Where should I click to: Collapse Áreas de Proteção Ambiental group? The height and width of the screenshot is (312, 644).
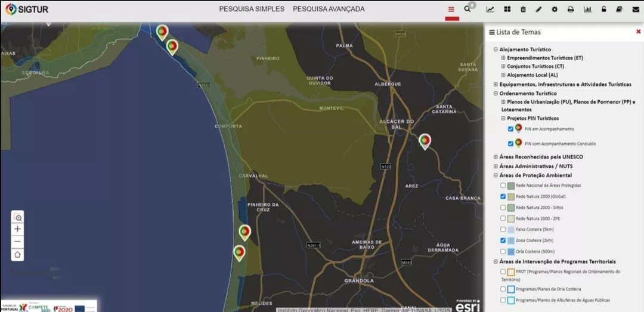point(496,175)
